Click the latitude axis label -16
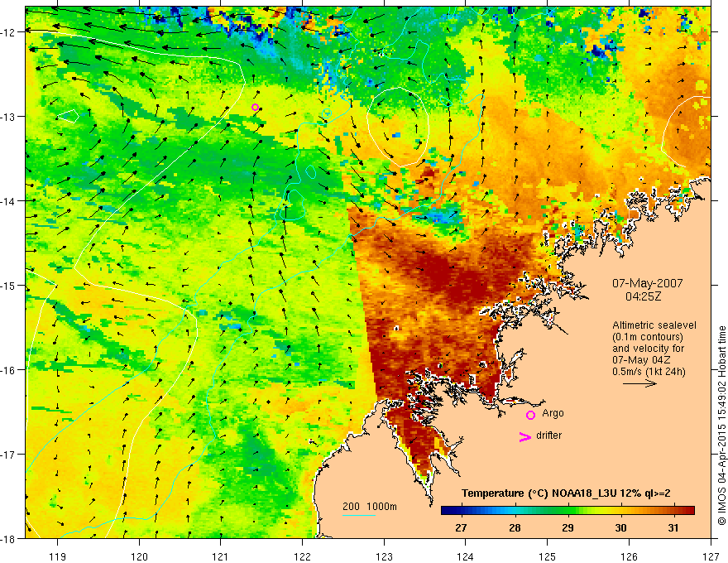 (x=9, y=370)
